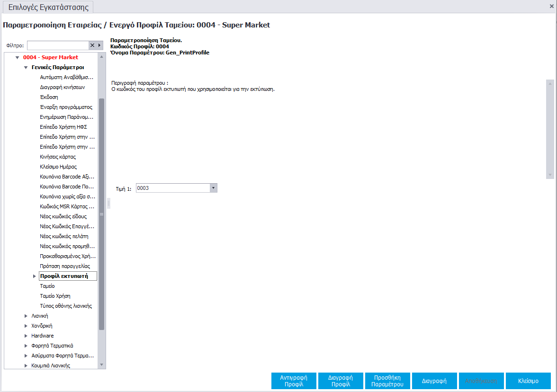Clear the filter with the X icon

click(x=92, y=45)
